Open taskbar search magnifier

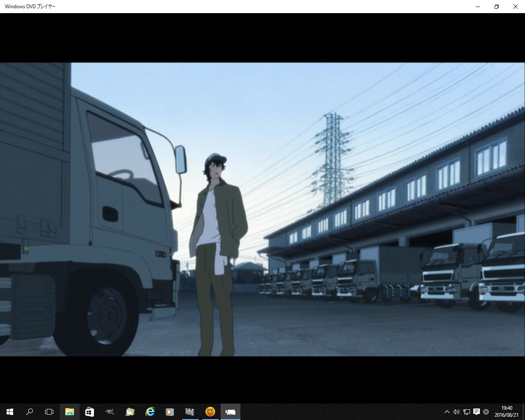[30, 412]
